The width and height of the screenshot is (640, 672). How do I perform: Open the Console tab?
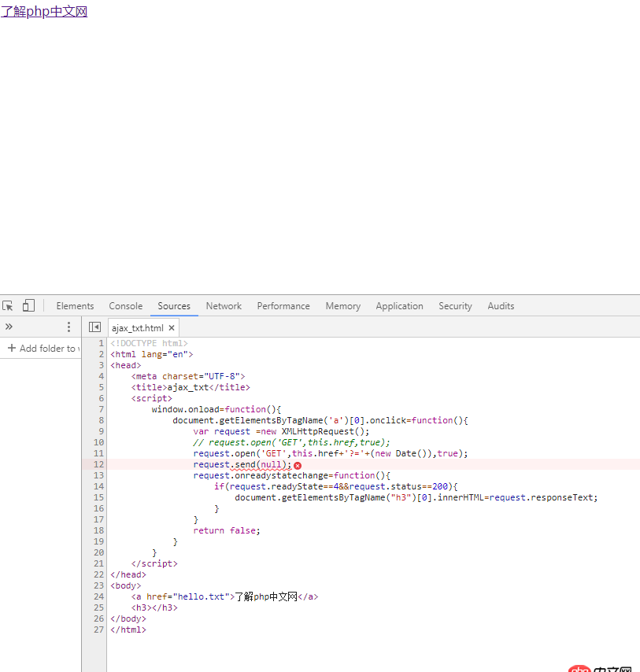point(126,306)
